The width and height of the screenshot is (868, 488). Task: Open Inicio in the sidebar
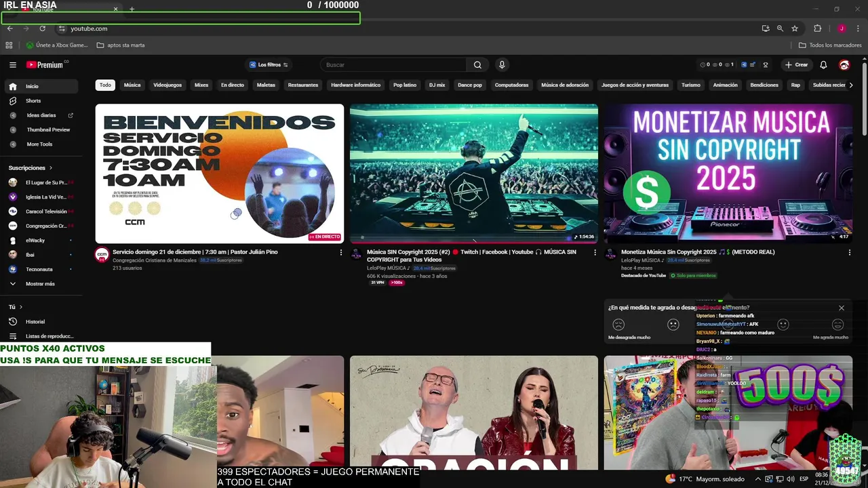(41, 87)
